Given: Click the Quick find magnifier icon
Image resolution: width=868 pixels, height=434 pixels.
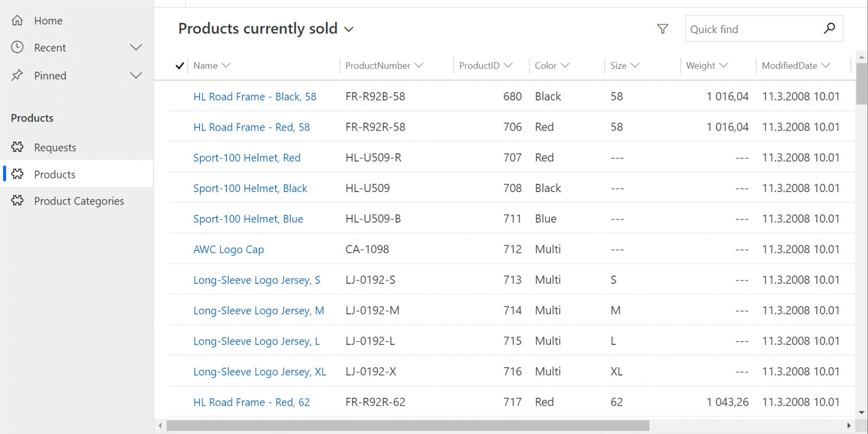Looking at the screenshot, I should pos(829,28).
